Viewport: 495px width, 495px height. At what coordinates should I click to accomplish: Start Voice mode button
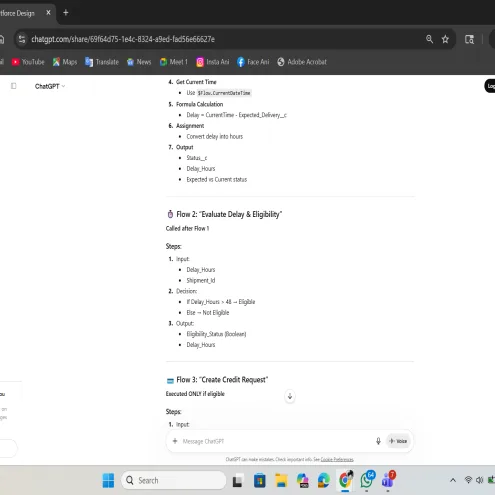coord(398,441)
